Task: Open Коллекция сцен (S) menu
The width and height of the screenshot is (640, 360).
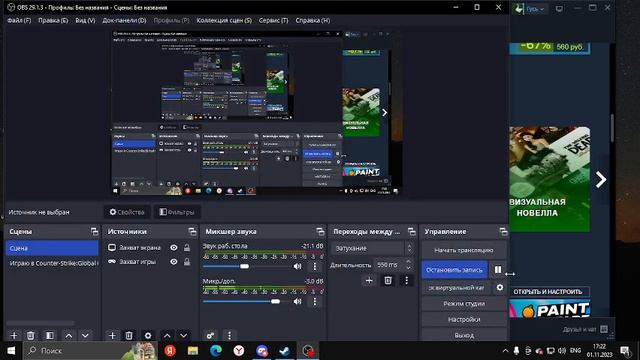Action: pyautogui.click(x=224, y=20)
